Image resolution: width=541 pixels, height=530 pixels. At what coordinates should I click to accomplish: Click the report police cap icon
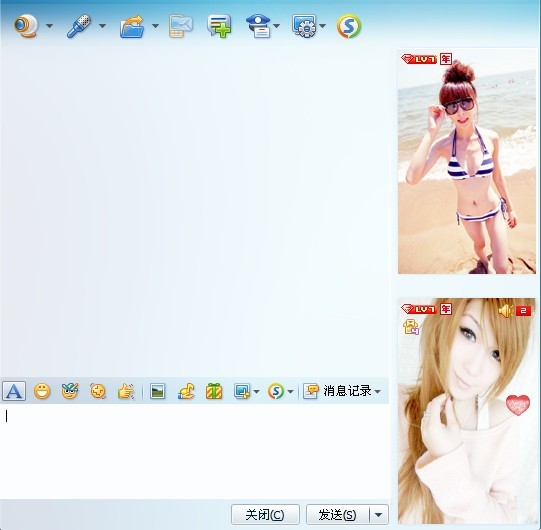point(258,26)
